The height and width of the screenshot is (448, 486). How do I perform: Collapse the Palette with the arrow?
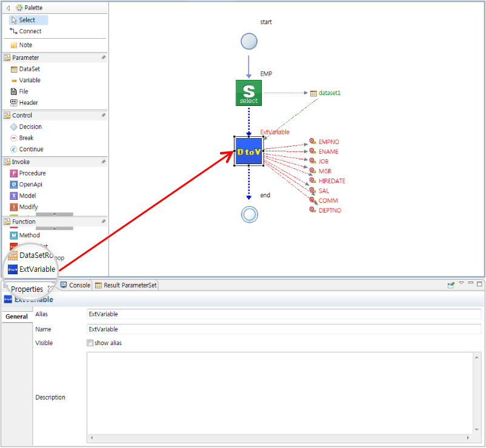point(7,8)
